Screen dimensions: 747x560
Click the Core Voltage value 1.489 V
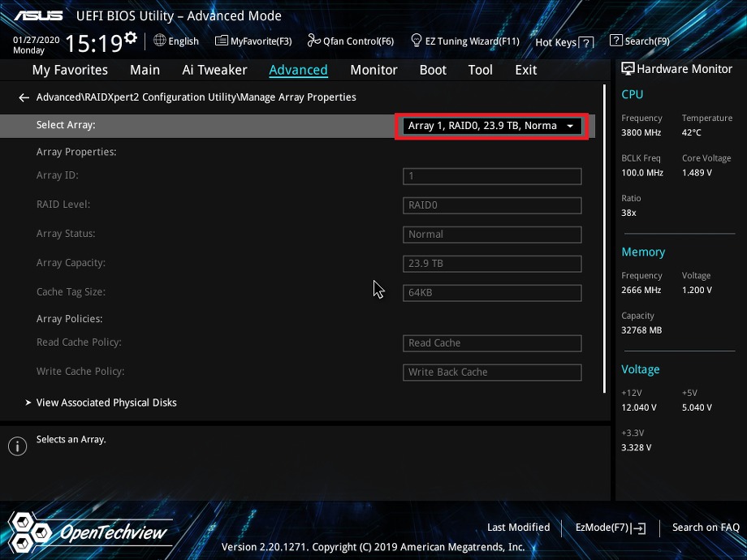point(697,172)
